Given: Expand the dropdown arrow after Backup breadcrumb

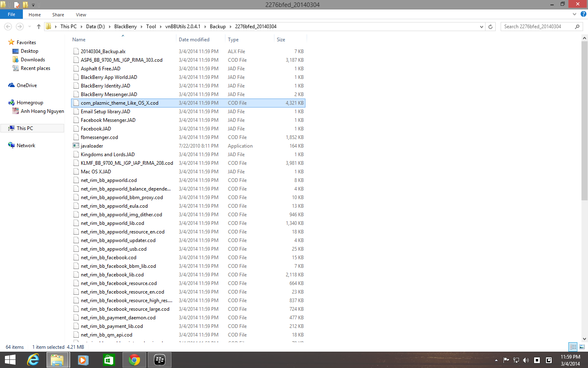Looking at the screenshot, I should pos(231,27).
